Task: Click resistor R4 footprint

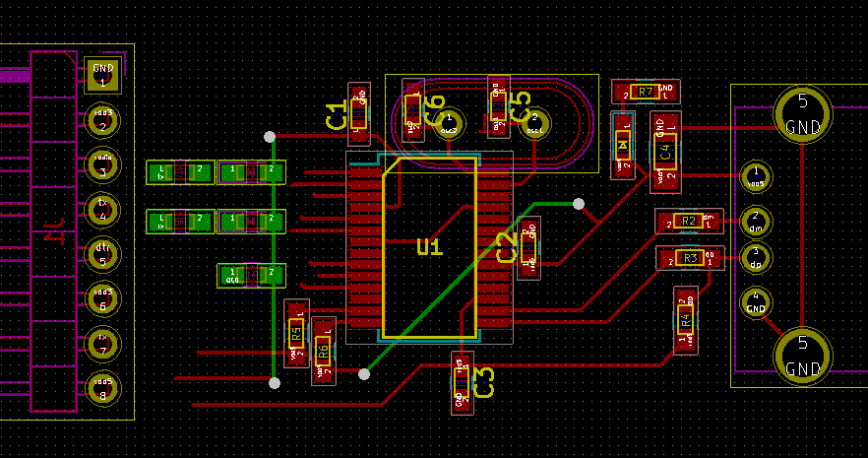Action: [x=685, y=319]
